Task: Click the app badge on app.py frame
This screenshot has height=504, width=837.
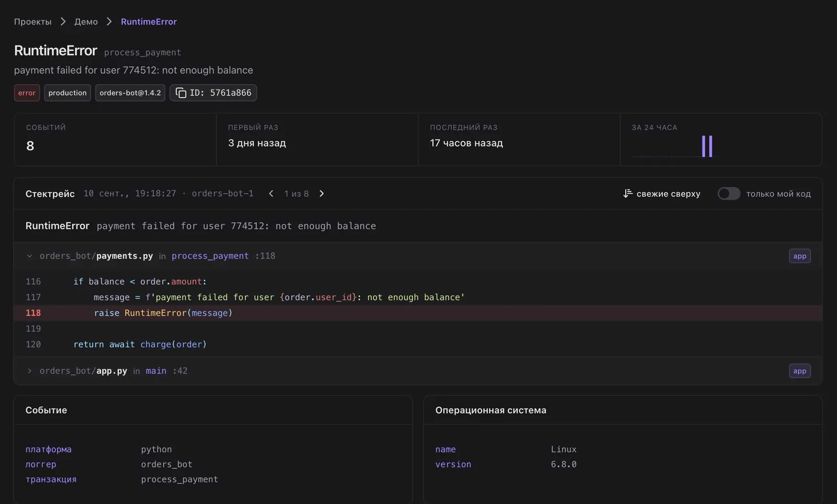Action: [x=800, y=371]
